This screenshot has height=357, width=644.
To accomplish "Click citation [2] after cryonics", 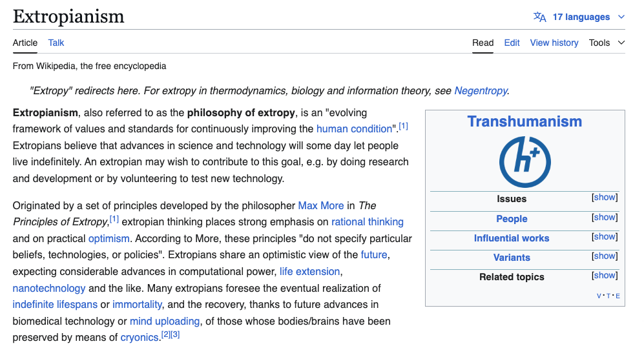I will pos(165,334).
